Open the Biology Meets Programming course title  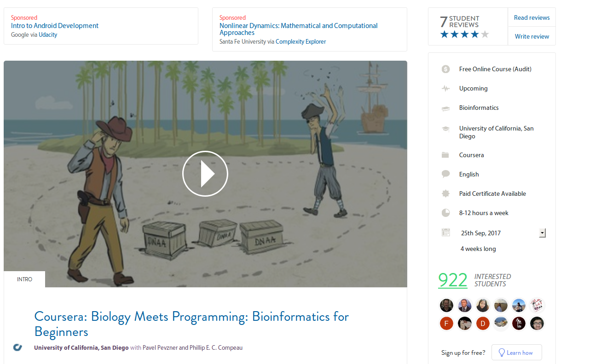click(191, 324)
